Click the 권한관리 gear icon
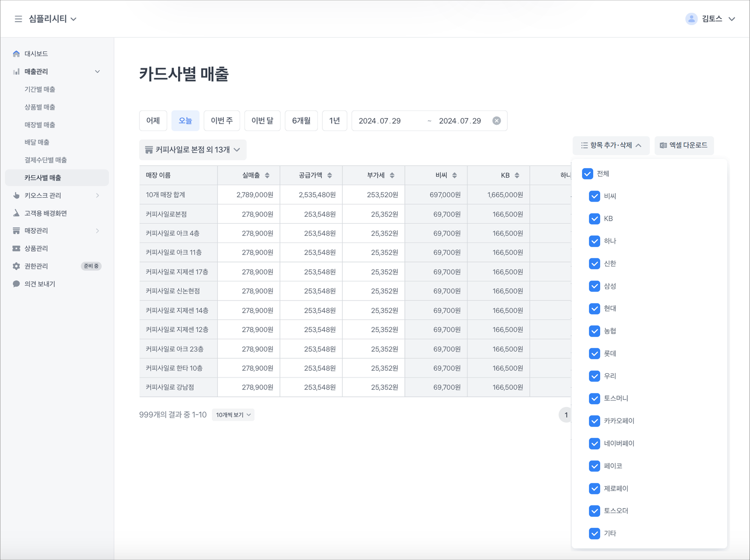This screenshot has width=750, height=560. [16, 266]
